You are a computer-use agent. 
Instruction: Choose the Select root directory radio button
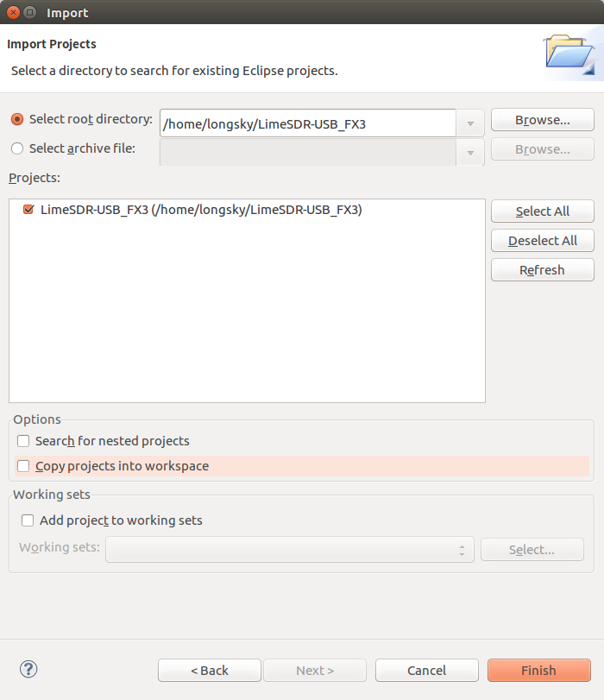(x=17, y=119)
